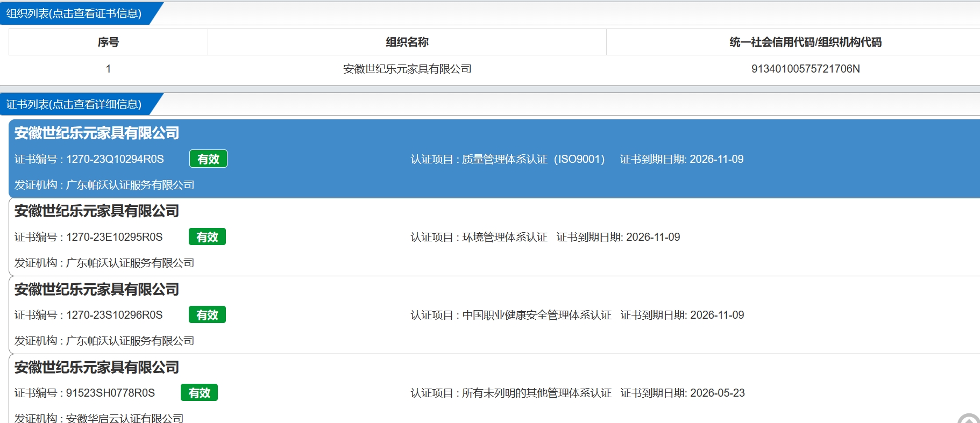Click issuer 安徽华启云认证有限公司
980x423 pixels.
click(125, 418)
